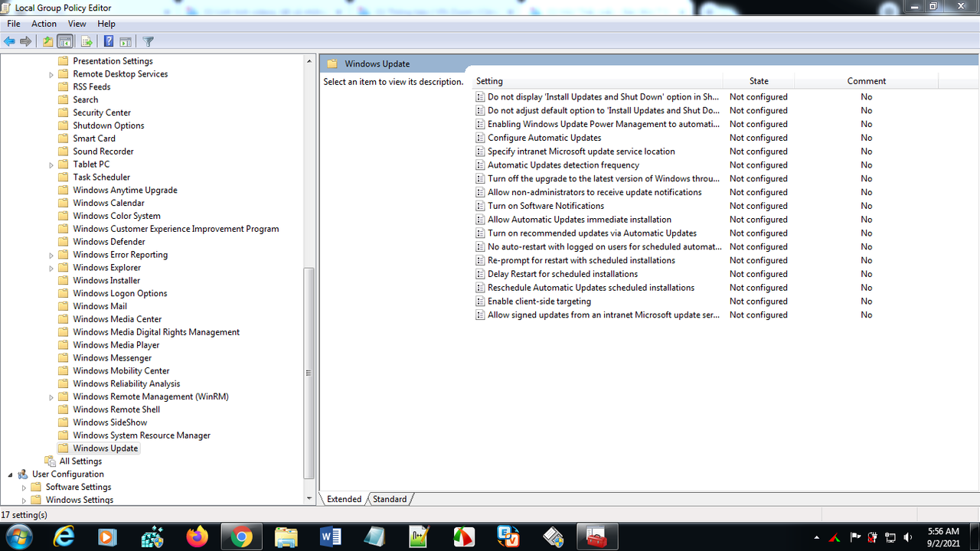Screen dimensions: 980x551
Task: Switch to the Standard tab
Action: [x=390, y=499]
